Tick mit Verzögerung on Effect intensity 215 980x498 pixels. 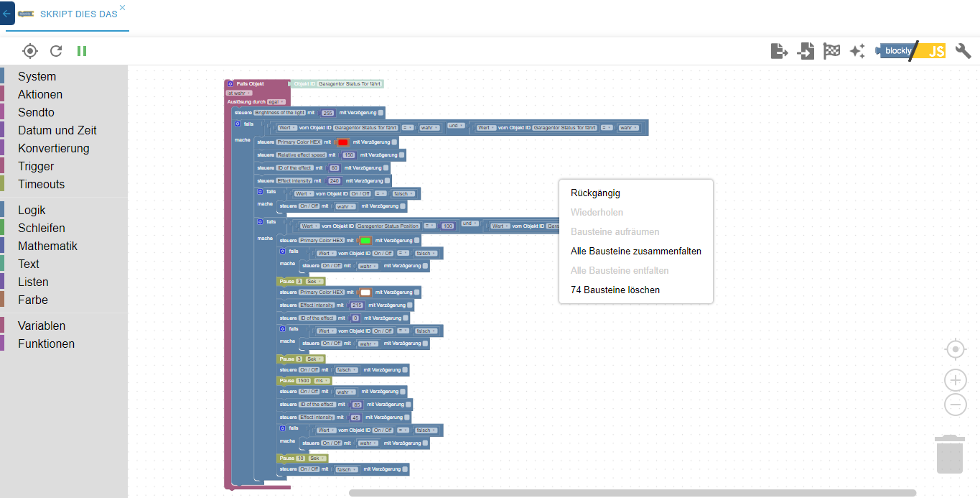click(x=410, y=305)
